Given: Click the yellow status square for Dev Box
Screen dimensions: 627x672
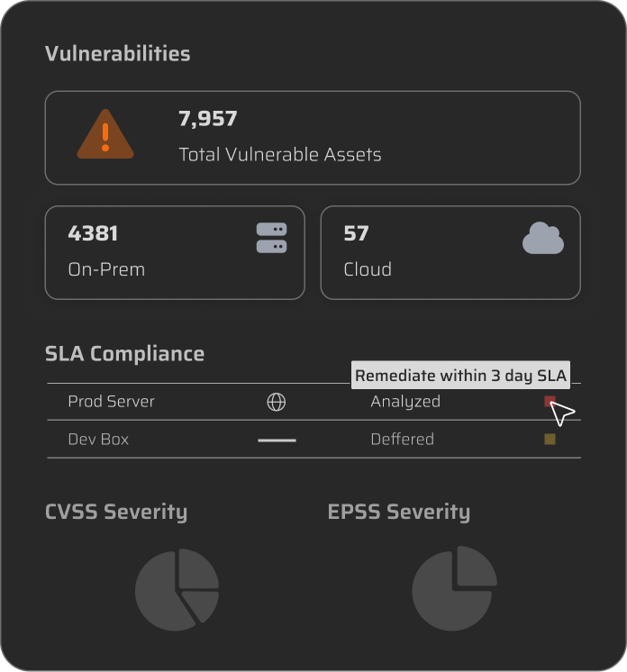Looking at the screenshot, I should click(x=550, y=440).
